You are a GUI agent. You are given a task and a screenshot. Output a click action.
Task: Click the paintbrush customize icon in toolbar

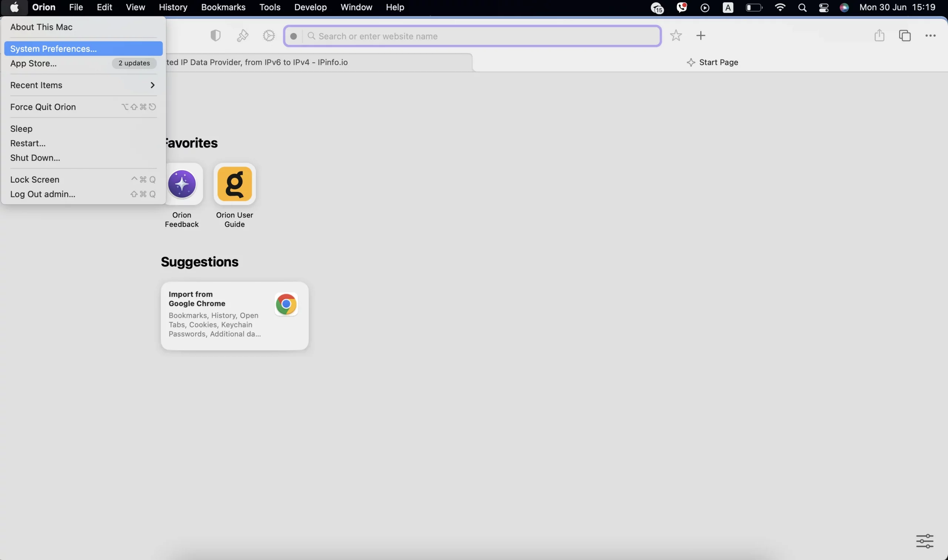[x=243, y=36]
